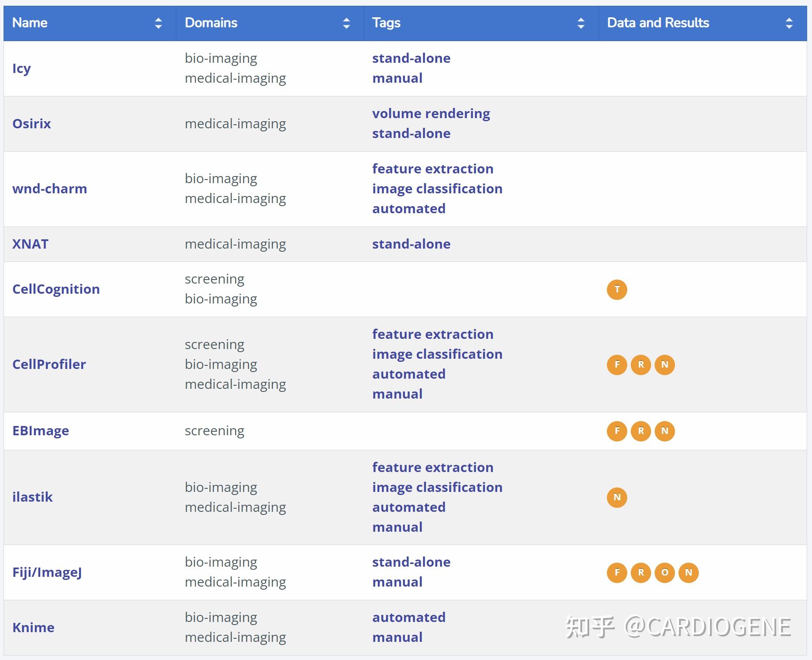Screen dimensions: 812x660
Task: Select the volume rendering tag
Action: click(431, 114)
